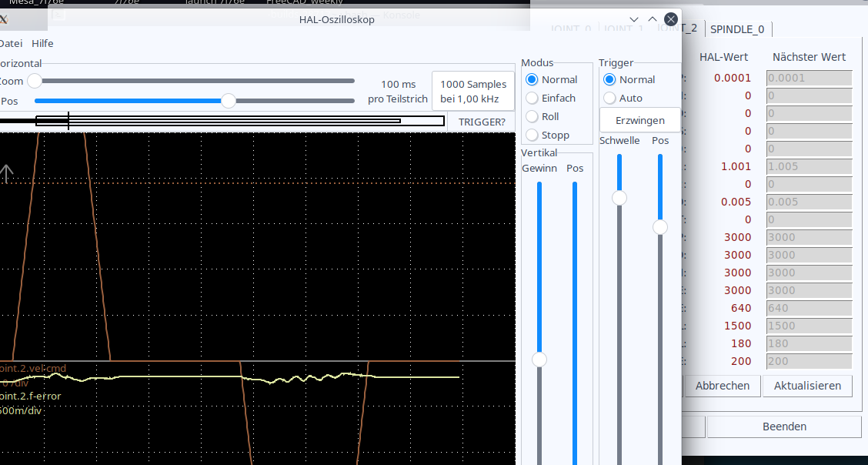Open the 1000 Samples bei 1,00 kHz setting
The image size is (868, 465).
(x=472, y=92)
